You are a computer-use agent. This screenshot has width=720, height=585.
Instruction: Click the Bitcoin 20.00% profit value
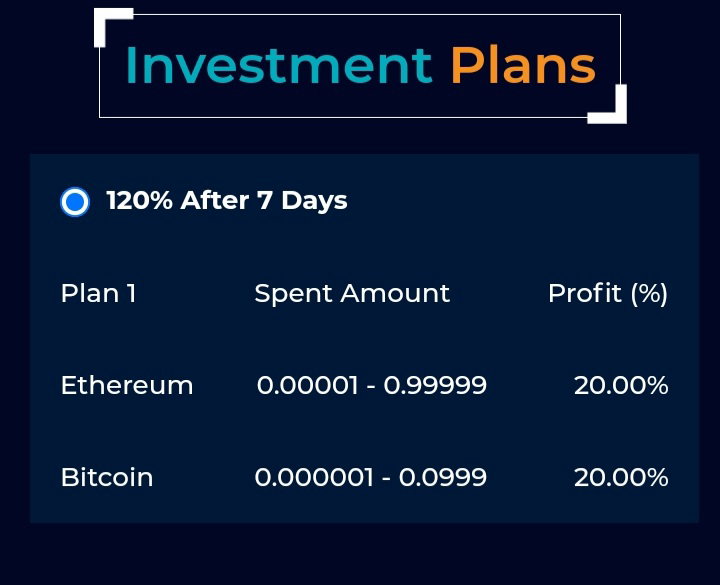click(621, 477)
